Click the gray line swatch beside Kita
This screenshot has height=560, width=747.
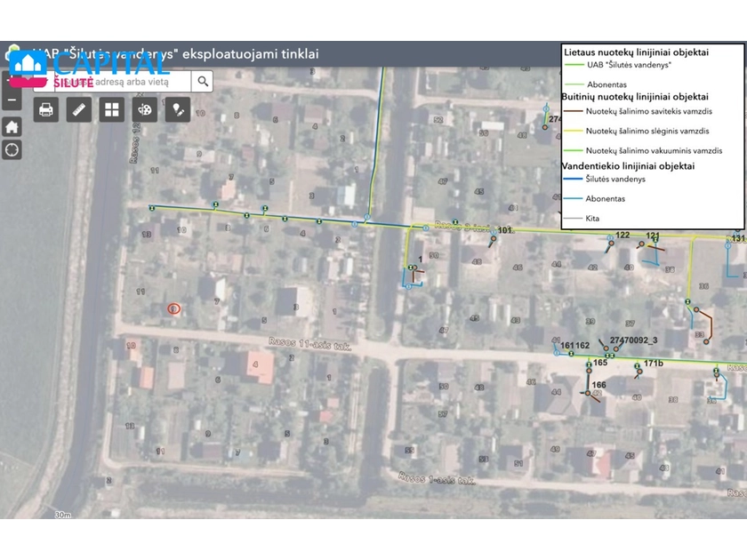(573, 218)
